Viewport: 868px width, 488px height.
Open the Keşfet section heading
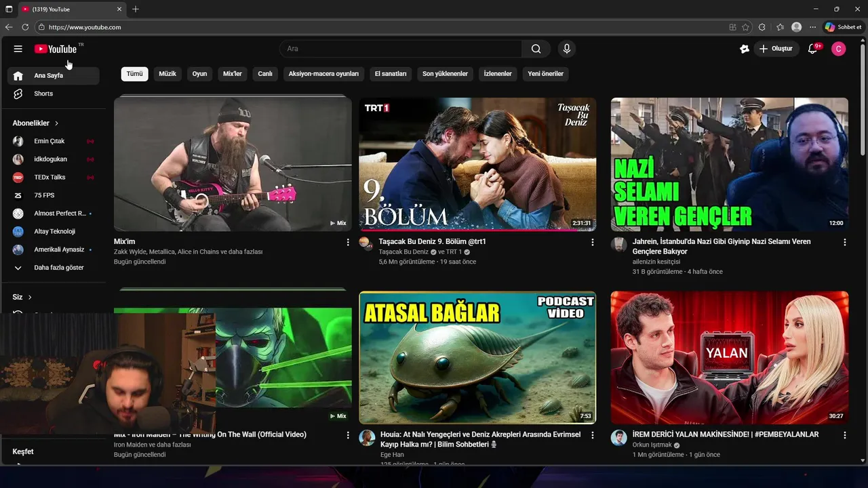(23, 451)
